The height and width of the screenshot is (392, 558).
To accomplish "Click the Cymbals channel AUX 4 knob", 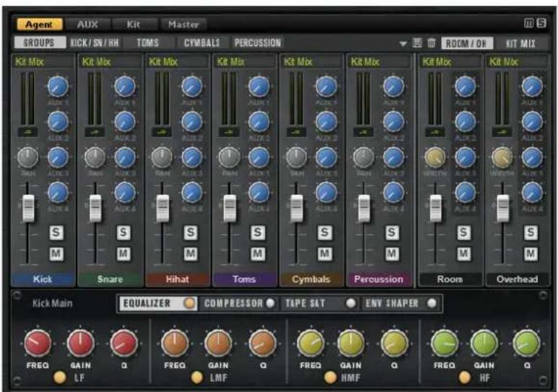I will (x=326, y=192).
